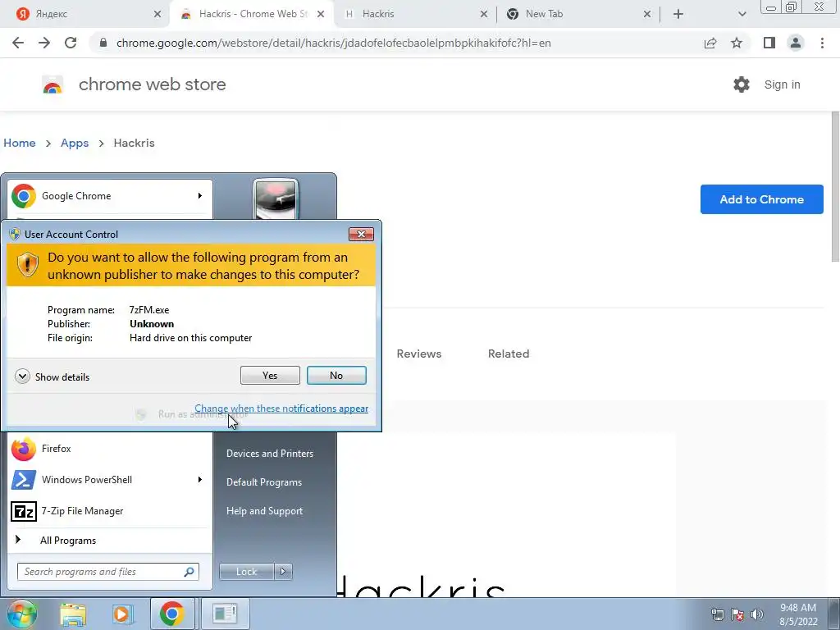Expand Windows PowerShell jump list arrow
840x630 pixels.
[x=200, y=479]
